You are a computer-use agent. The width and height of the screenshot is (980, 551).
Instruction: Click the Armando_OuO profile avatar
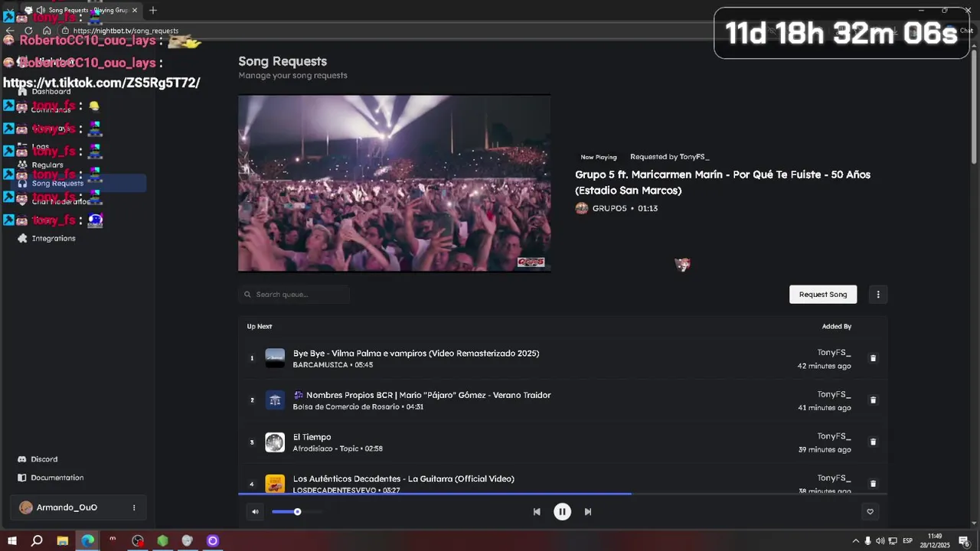(x=26, y=507)
